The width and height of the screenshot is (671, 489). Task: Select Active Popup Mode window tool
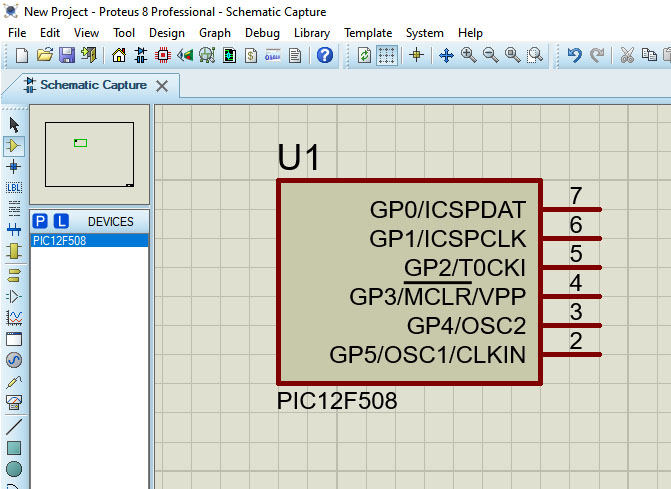coord(14,339)
